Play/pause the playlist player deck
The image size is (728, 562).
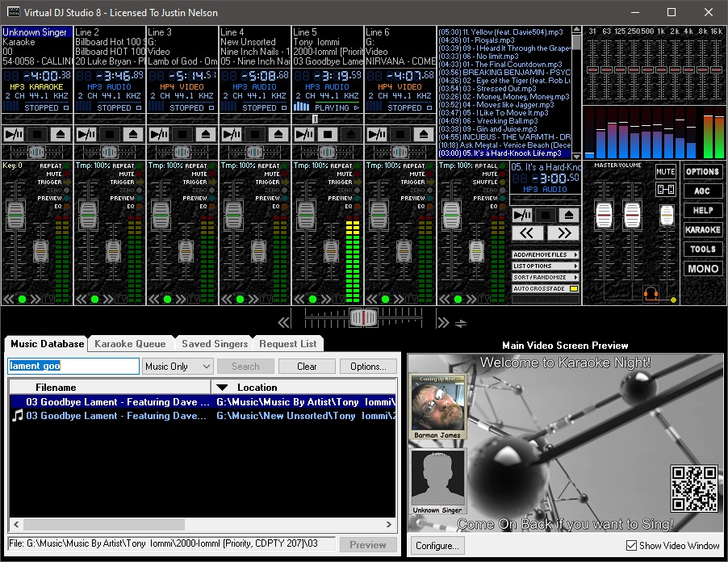pos(522,215)
